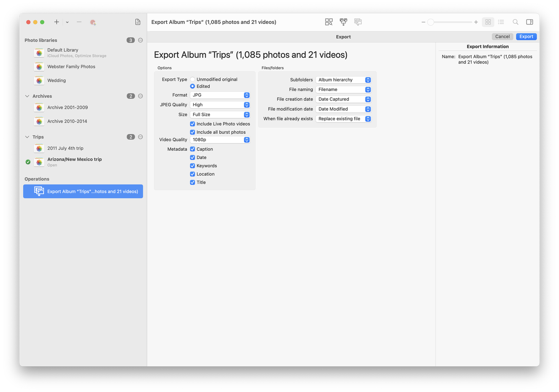Viewport: 559px width, 392px height.
Task: Click the document log icon in sidebar header
Action: point(138,22)
